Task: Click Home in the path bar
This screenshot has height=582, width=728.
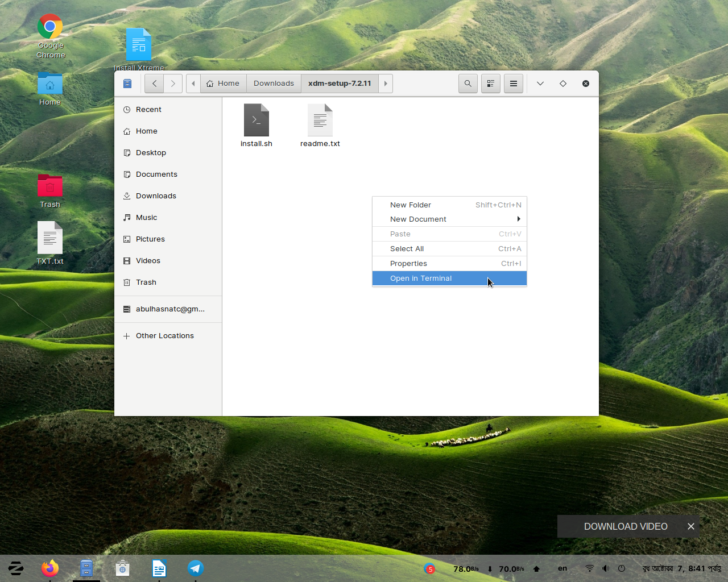Action: click(x=224, y=84)
